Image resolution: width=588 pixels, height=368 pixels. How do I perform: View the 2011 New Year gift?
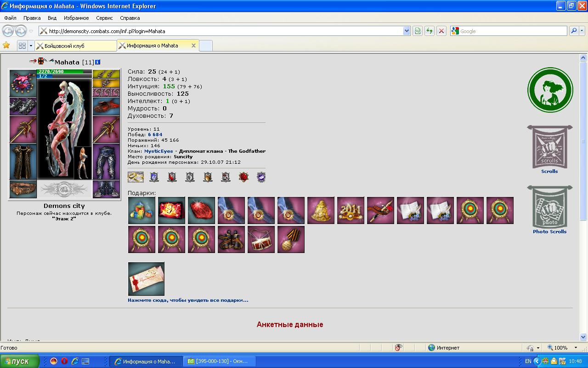(x=351, y=211)
